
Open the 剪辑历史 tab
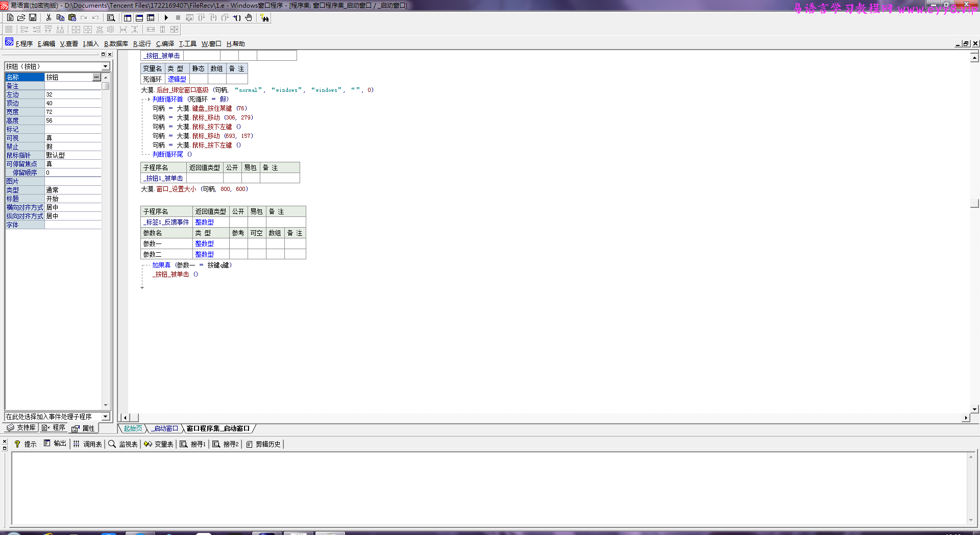(x=263, y=444)
